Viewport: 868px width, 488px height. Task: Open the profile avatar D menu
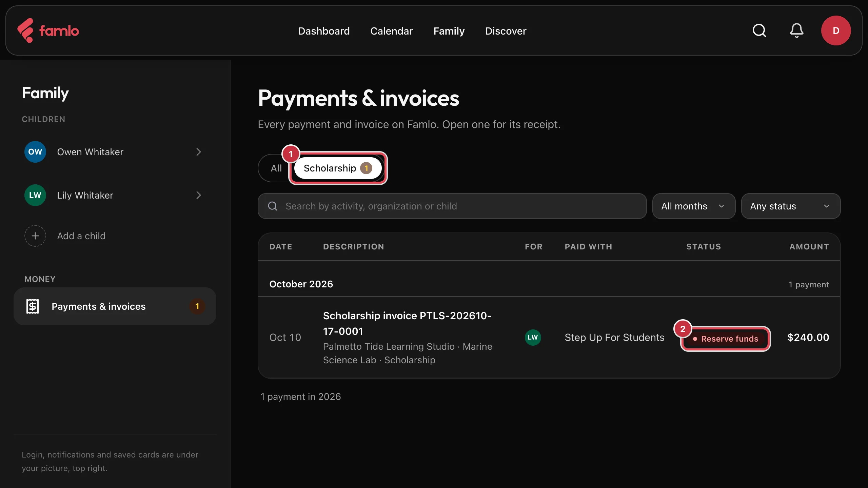click(836, 30)
